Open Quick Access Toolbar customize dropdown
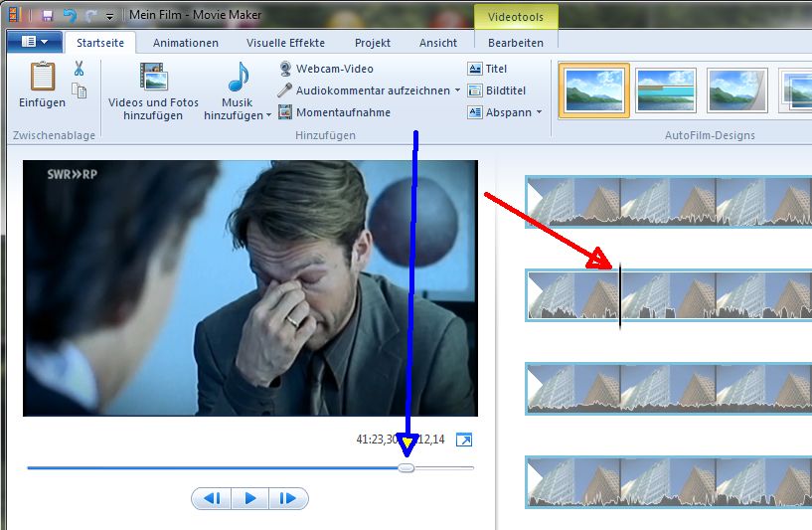The height and width of the screenshot is (530, 812). [x=109, y=17]
